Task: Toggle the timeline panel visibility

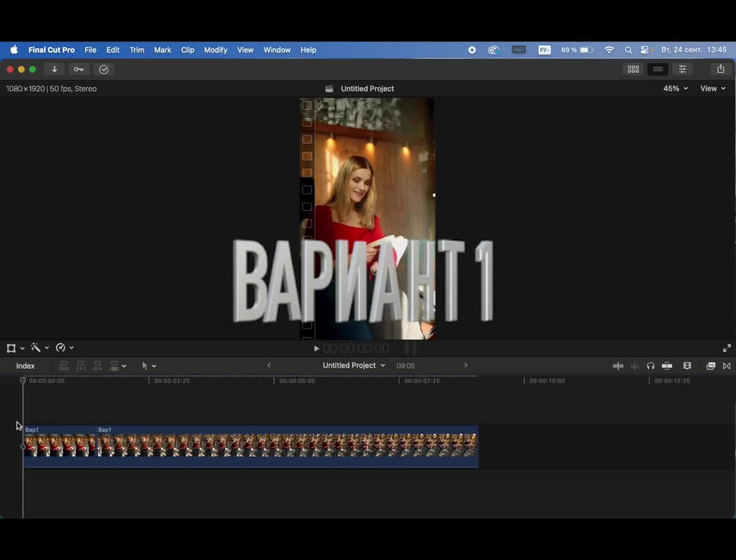Action: 658,69
